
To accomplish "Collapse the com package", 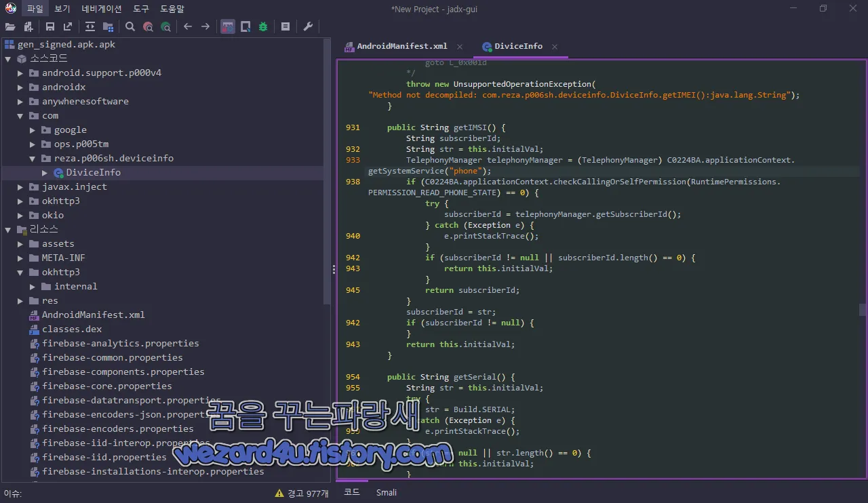I will coord(20,116).
